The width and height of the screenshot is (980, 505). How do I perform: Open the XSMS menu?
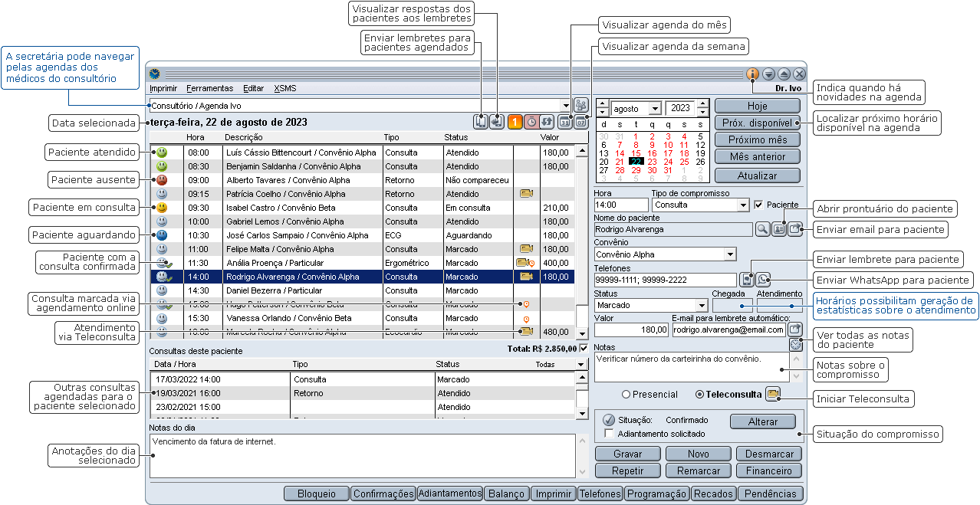(x=285, y=88)
